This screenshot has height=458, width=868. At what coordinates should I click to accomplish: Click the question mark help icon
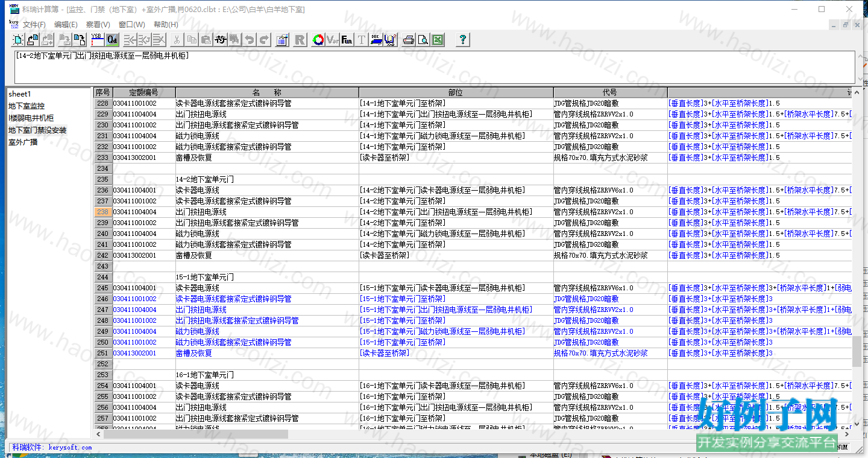(x=462, y=40)
